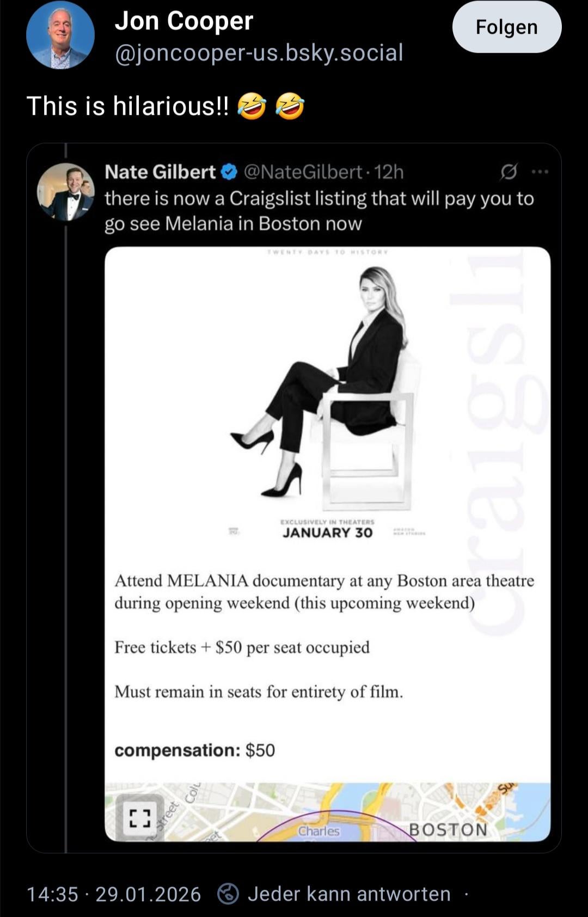Click Nate Gilbert's blue verified badge
Viewport: 588px width, 917px height.
click(x=230, y=173)
